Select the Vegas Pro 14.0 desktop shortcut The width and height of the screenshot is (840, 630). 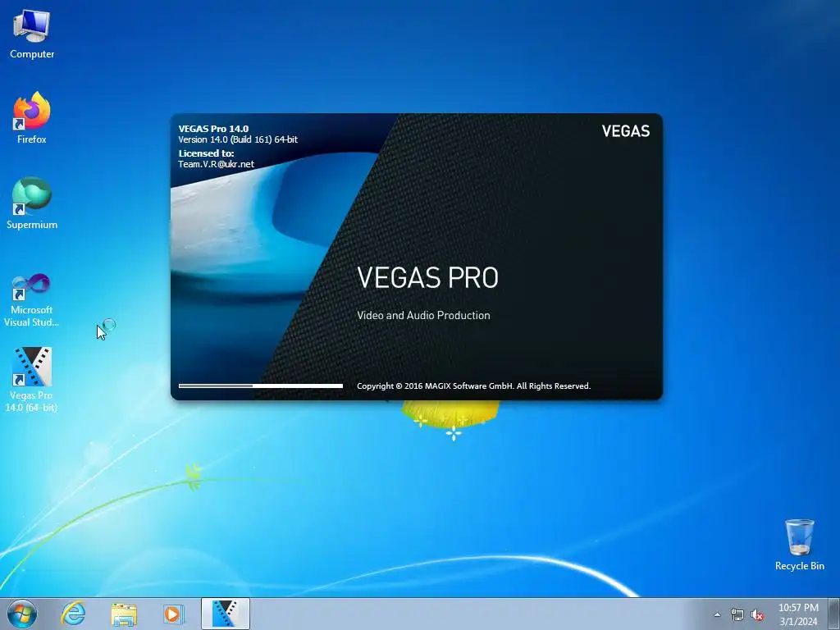pyautogui.click(x=32, y=379)
